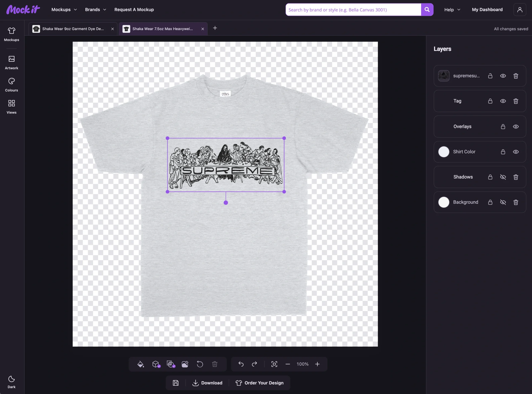532x394 pixels.
Task: Expand the Help dropdown menu
Action: click(x=452, y=10)
